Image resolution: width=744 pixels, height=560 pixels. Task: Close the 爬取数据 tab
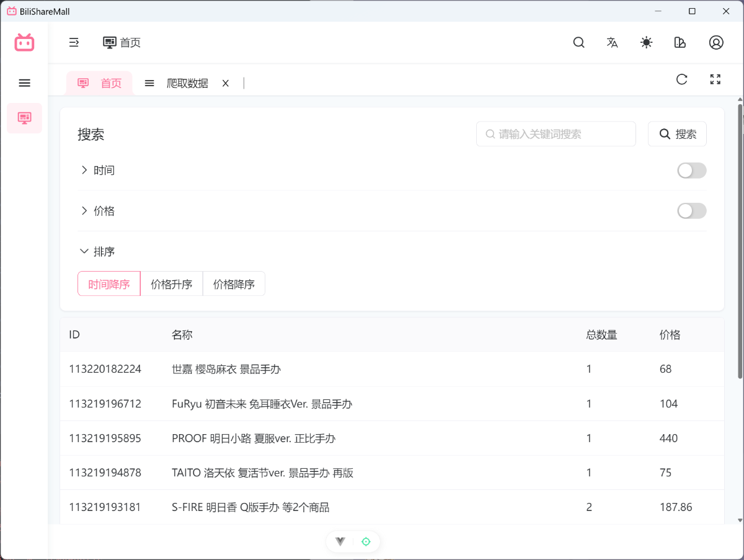pyautogui.click(x=226, y=83)
